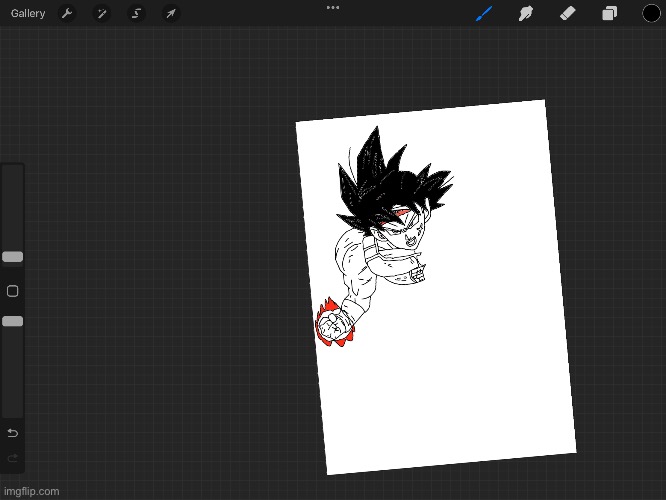Open the Layers panel

coord(609,13)
